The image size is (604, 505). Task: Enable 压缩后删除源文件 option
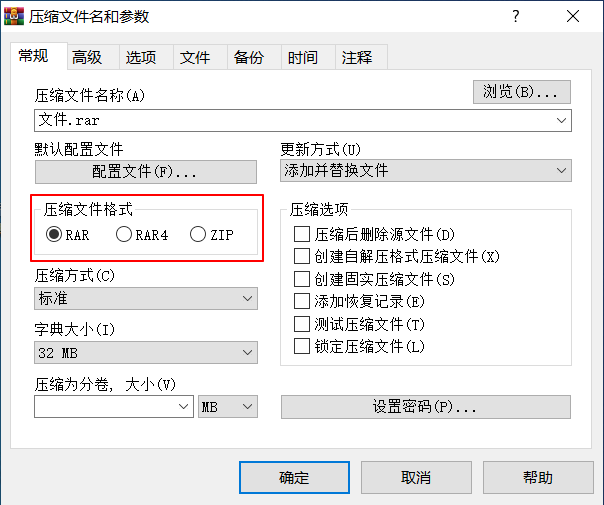click(302, 235)
